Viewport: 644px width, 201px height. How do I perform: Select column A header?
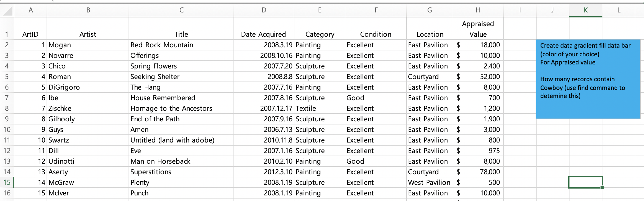coord(31,10)
